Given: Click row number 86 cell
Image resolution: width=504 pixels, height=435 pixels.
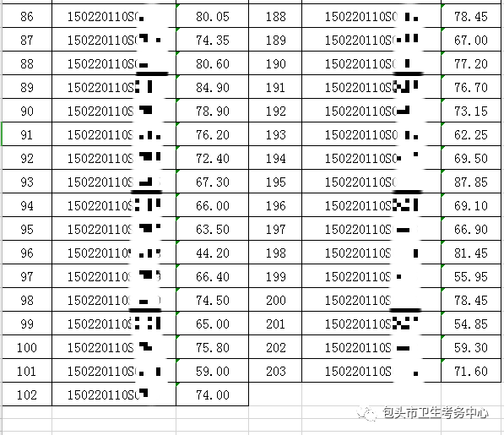Looking at the screenshot, I should click(x=27, y=16).
